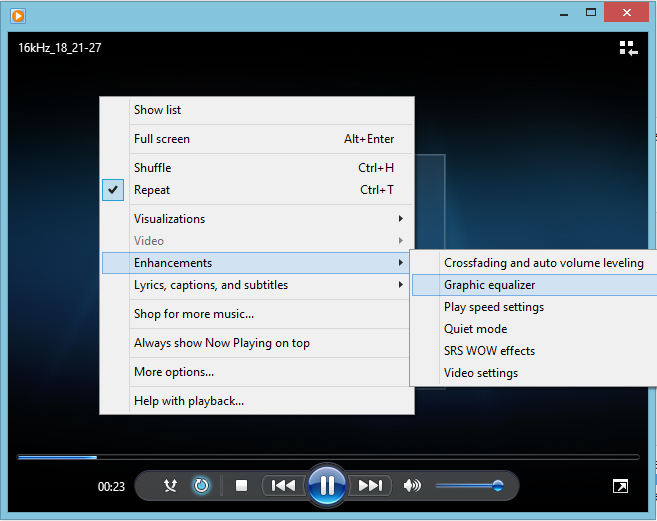The height and width of the screenshot is (521, 657).
Task: Open the Enhancements submenu
Action: click(x=256, y=263)
